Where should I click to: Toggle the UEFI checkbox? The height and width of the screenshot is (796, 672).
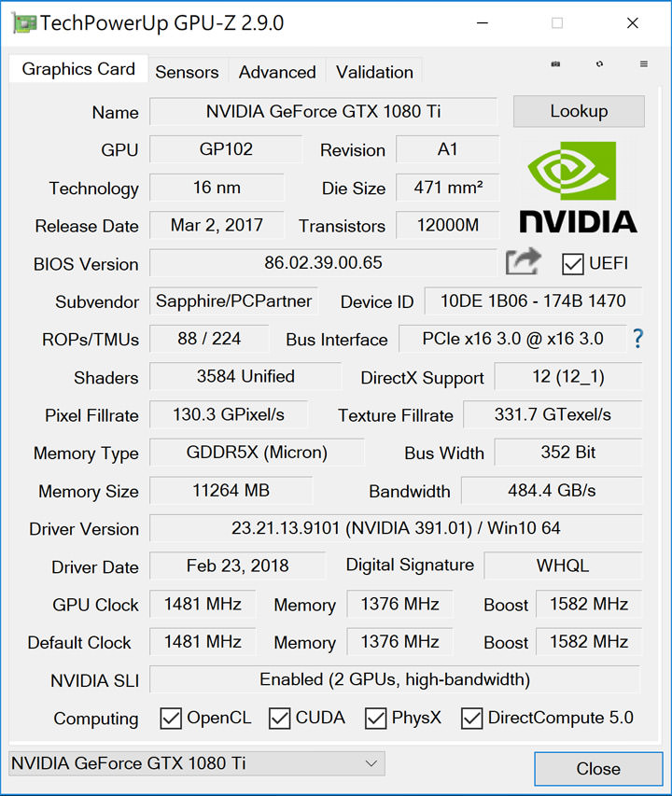(572, 264)
